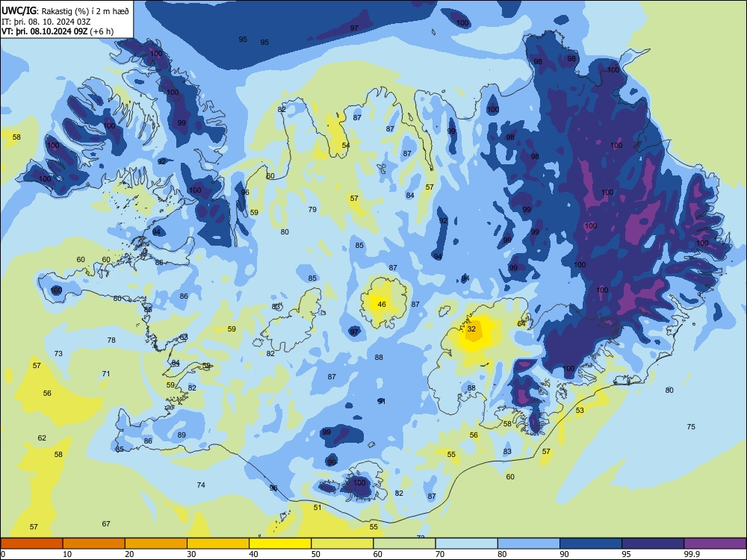747x560 pixels.
Task: Click the light orange 20–30 legend swatch
Action: [156, 544]
